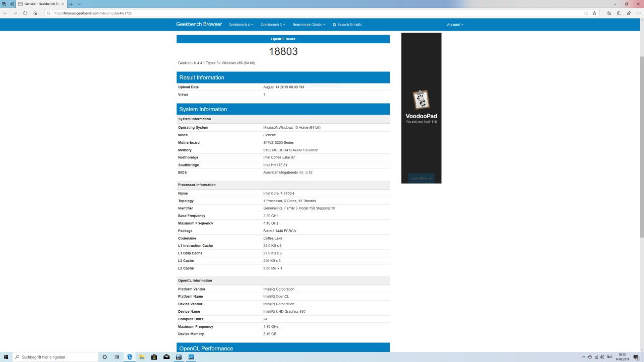Share this page
Viewport: 644px width, 362px height.
point(628,13)
